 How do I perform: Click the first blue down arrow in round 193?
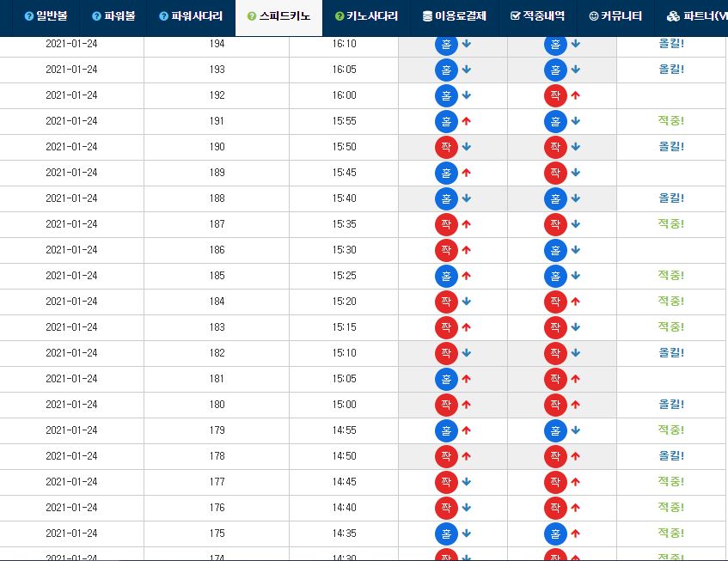[467, 70]
